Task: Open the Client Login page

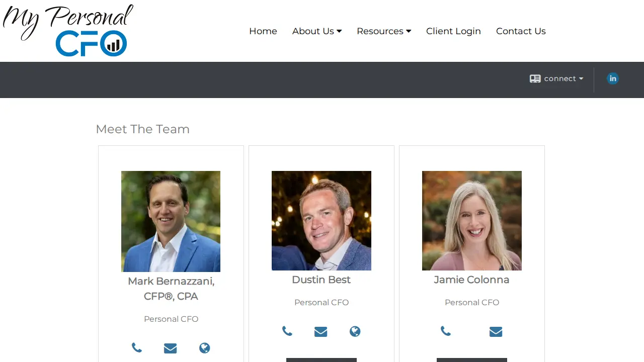Action: point(453,31)
